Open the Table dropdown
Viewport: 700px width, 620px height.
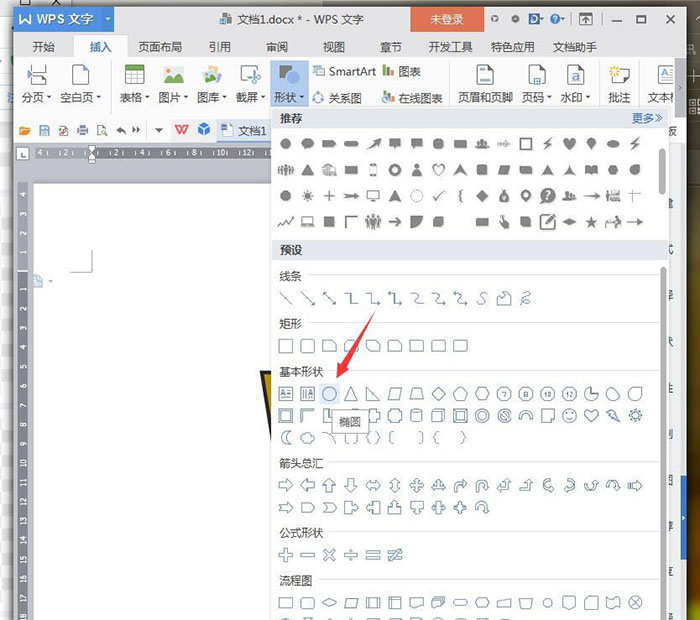click(136, 85)
